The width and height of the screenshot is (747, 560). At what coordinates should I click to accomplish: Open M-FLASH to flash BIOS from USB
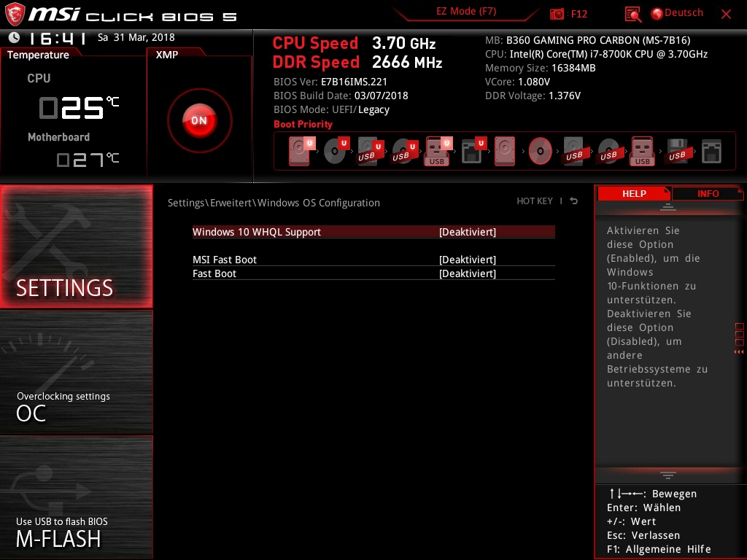[77, 497]
